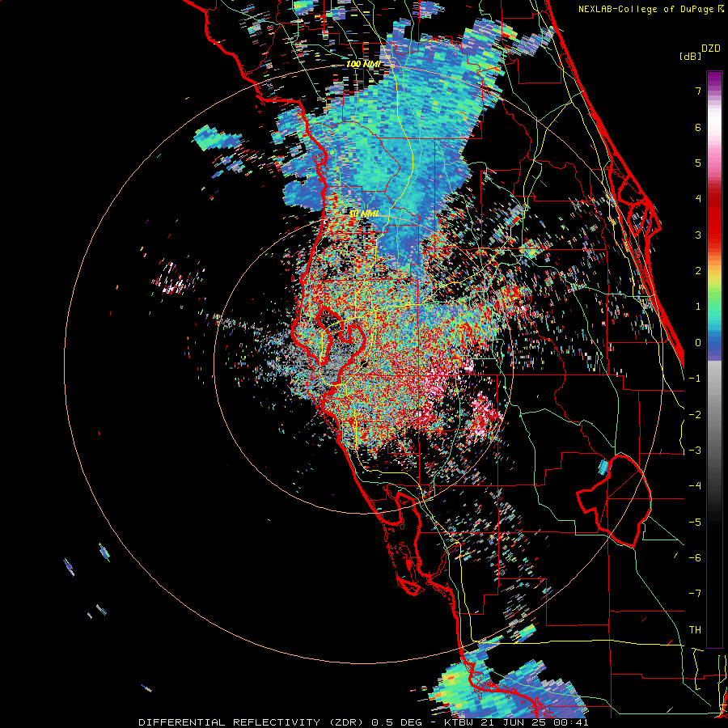
Task: Select the 6 value on color scale
Action: (698, 127)
